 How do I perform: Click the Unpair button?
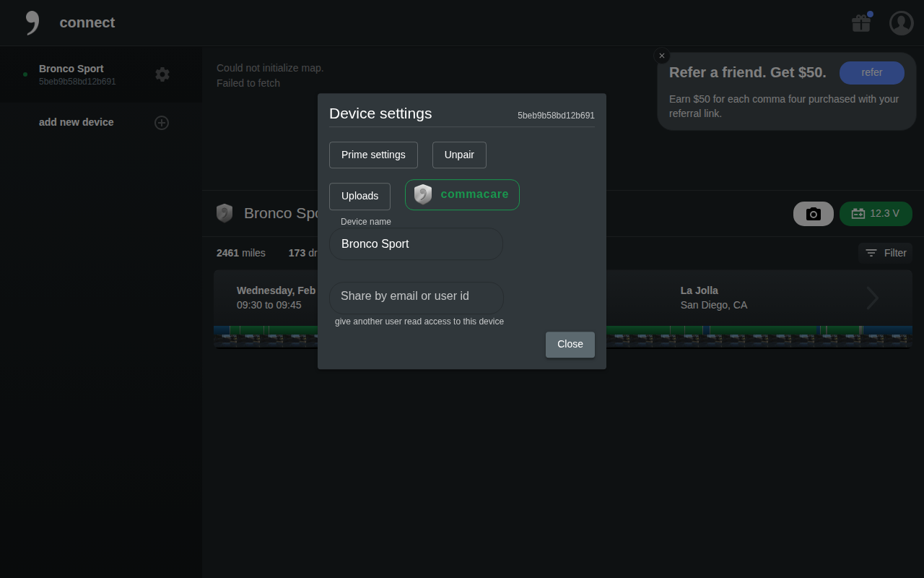(459, 155)
